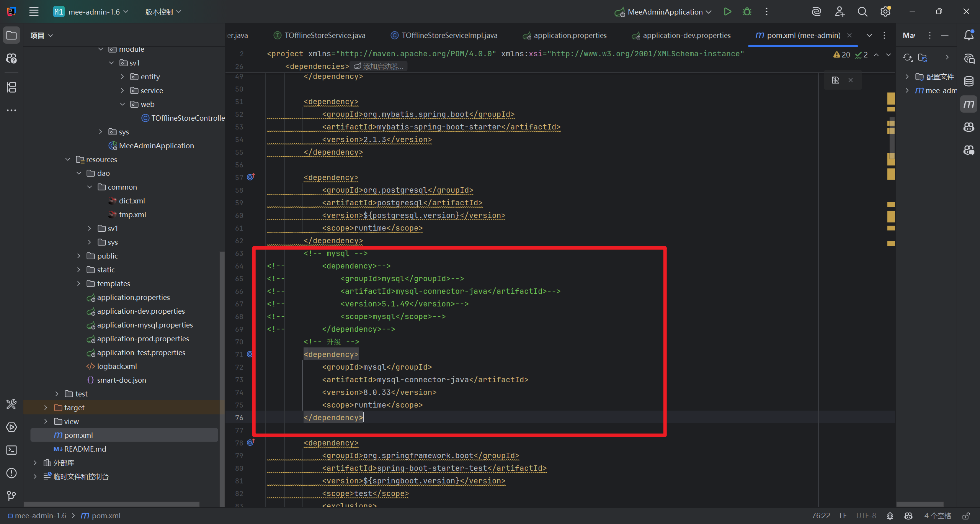The height and width of the screenshot is (524, 980).
Task: Select TOfflineStoreController class in tree
Action: [x=183, y=118]
